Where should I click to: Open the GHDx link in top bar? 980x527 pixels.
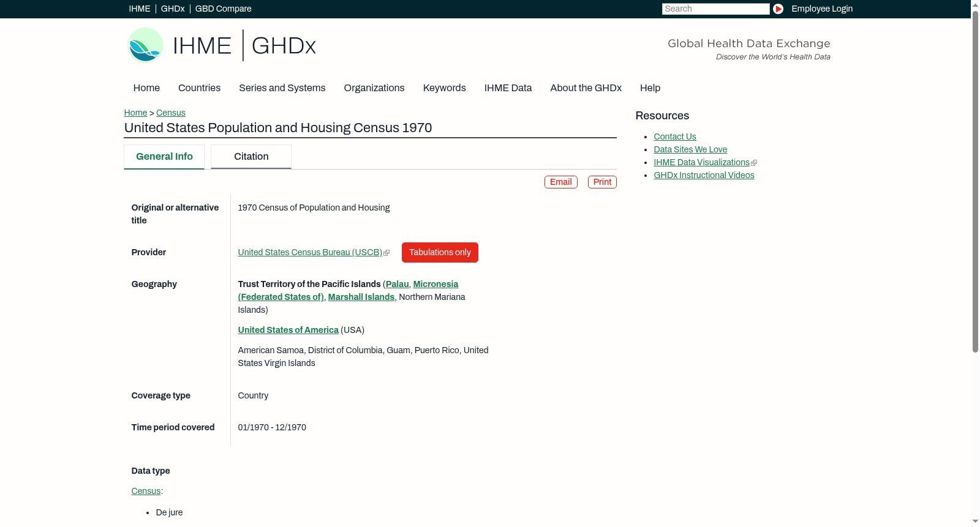(173, 9)
